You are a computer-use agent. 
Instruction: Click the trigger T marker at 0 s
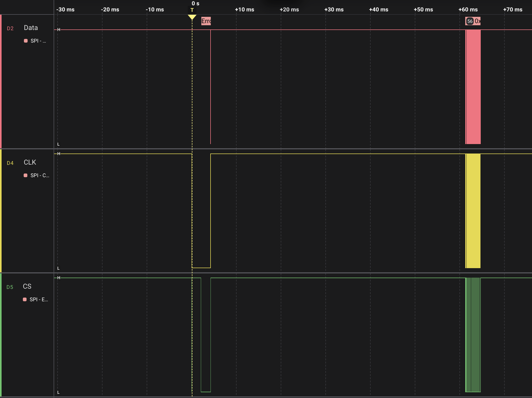click(x=192, y=10)
